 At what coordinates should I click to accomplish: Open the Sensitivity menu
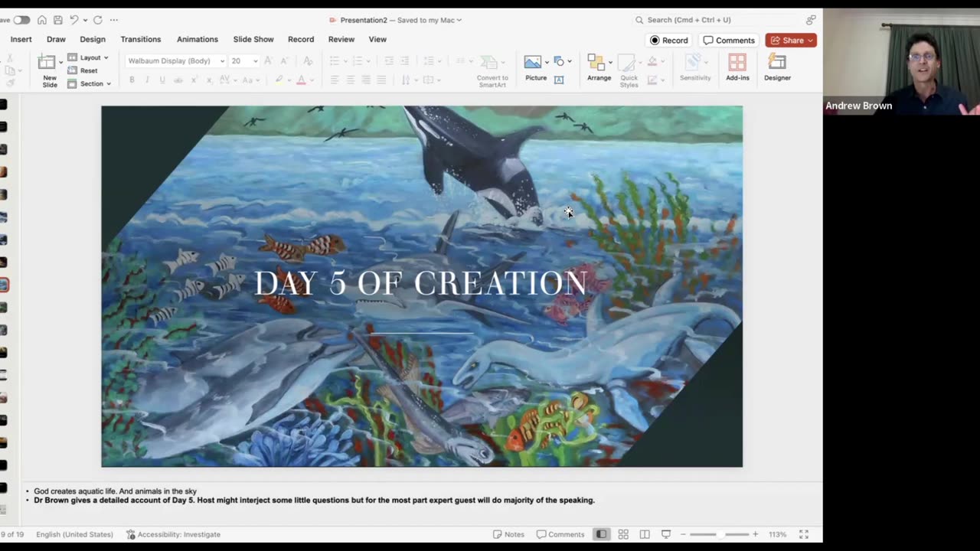pos(695,67)
